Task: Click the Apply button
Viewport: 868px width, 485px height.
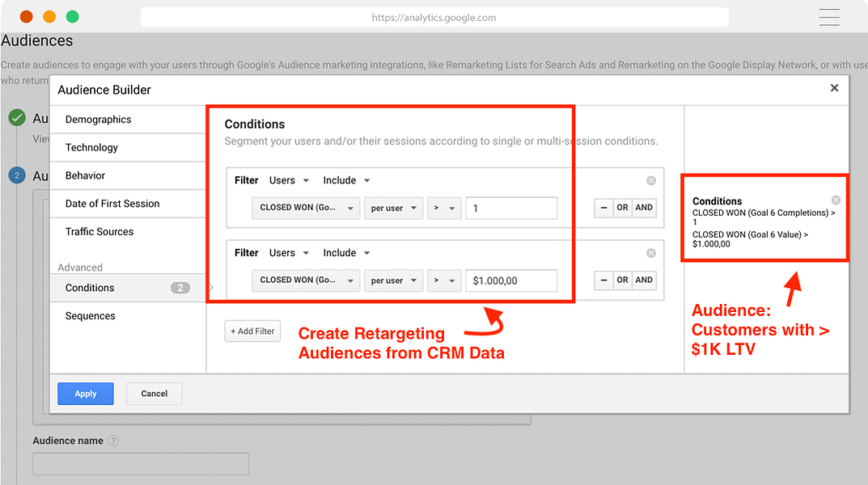Action: tap(86, 394)
